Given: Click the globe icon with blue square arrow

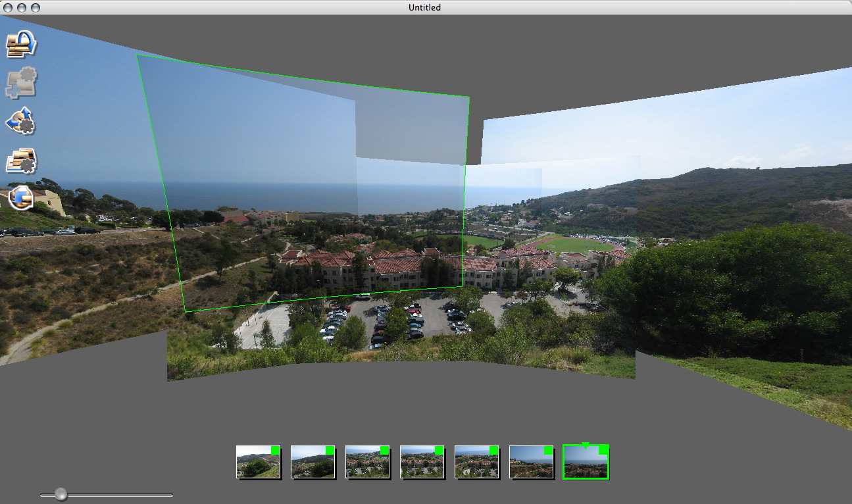Looking at the screenshot, I should [x=21, y=197].
